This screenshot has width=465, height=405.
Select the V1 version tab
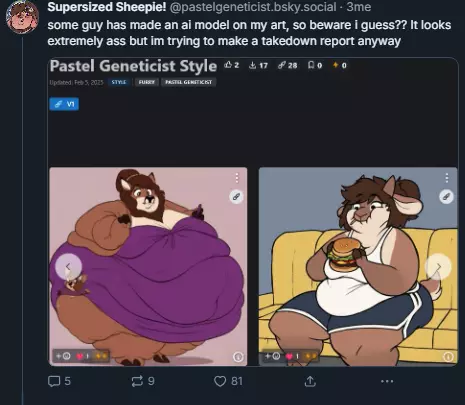pyautogui.click(x=64, y=104)
